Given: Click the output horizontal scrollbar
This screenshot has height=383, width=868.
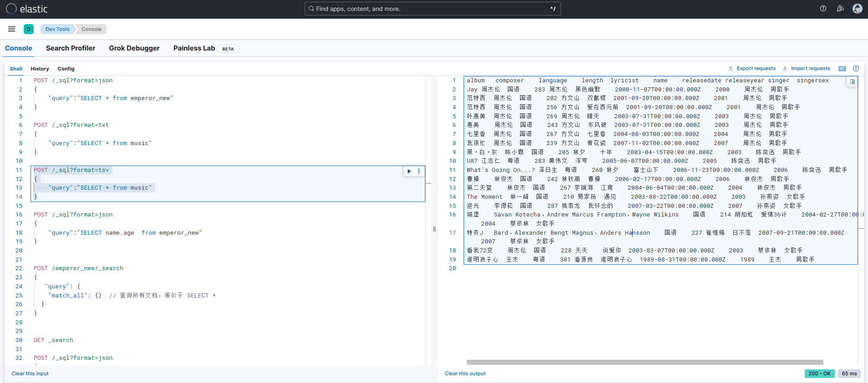Looking at the screenshot, I should [645, 363].
